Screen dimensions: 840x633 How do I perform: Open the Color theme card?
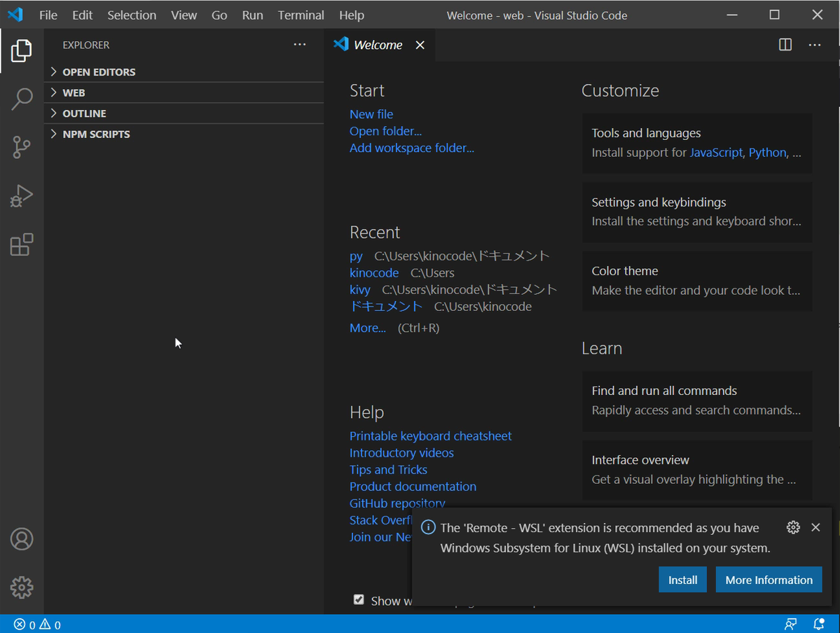coord(697,281)
